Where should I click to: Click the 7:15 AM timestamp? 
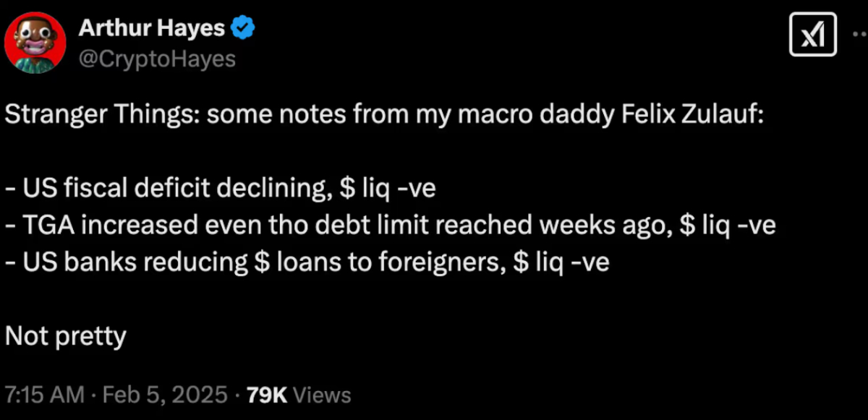(45, 395)
